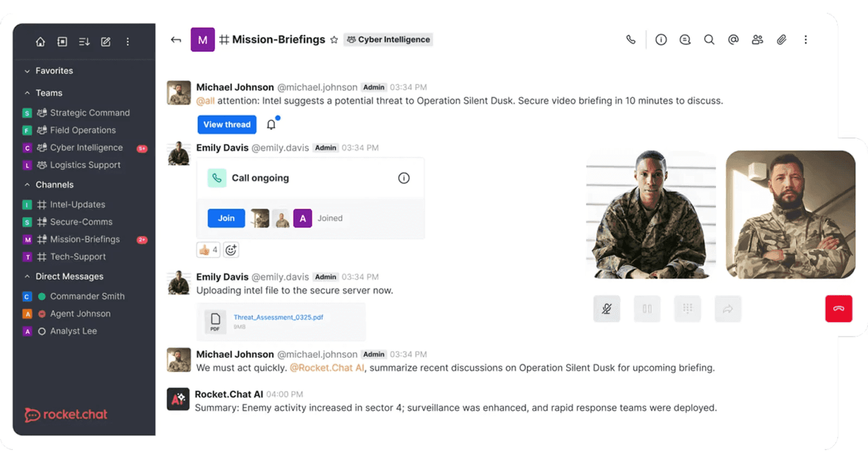This screenshot has width=868, height=454.
Task: Select the Intel-Updates channel
Action: (84, 205)
